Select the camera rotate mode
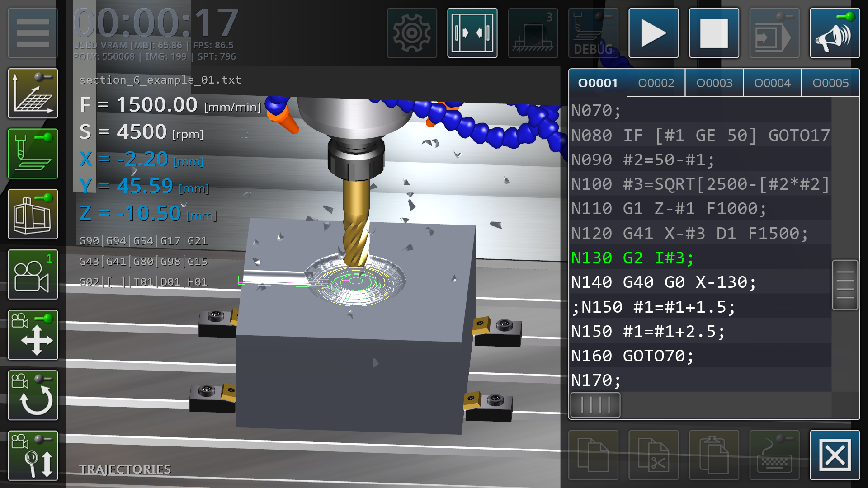Image resolution: width=868 pixels, height=488 pixels. point(33,395)
